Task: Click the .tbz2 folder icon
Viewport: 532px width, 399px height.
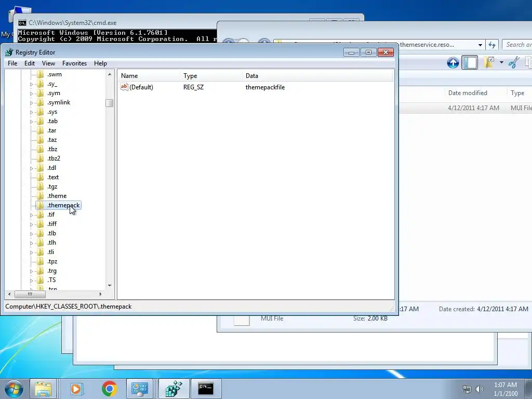Action: [41, 158]
